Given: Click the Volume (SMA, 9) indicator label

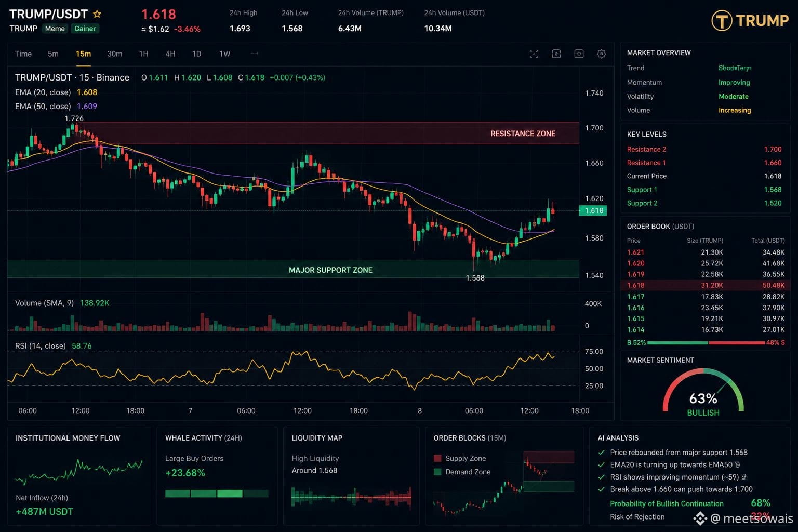Looking at the screenshot, I should pyautogui.click(x=44, y=303).
